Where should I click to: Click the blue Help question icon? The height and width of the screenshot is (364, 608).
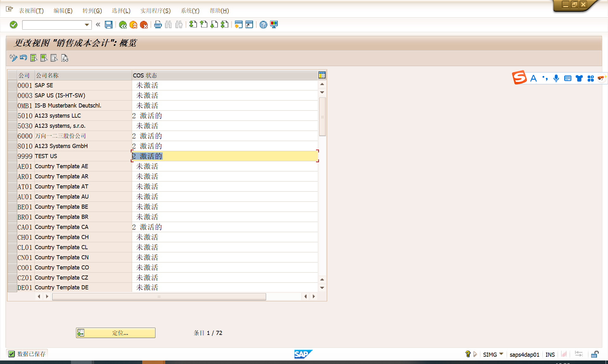point(263,25)
